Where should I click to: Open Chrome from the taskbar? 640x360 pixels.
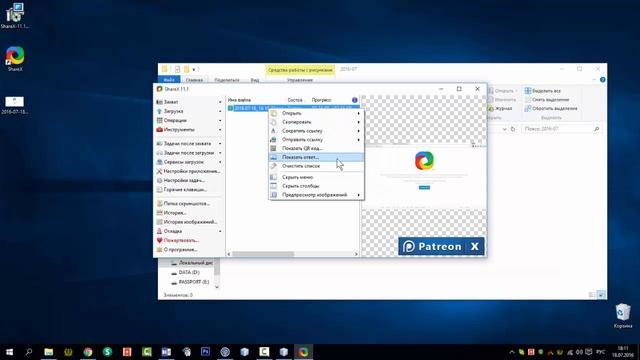click(88, 352)
